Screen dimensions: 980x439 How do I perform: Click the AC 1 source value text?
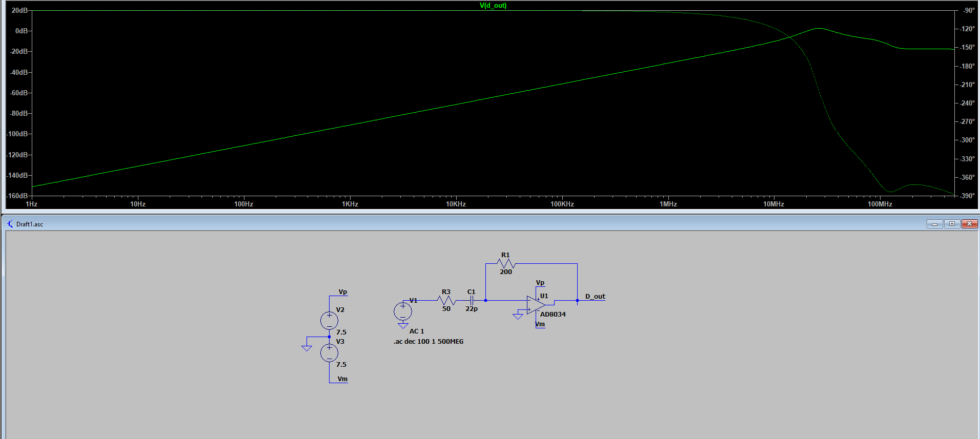(417, 331)
